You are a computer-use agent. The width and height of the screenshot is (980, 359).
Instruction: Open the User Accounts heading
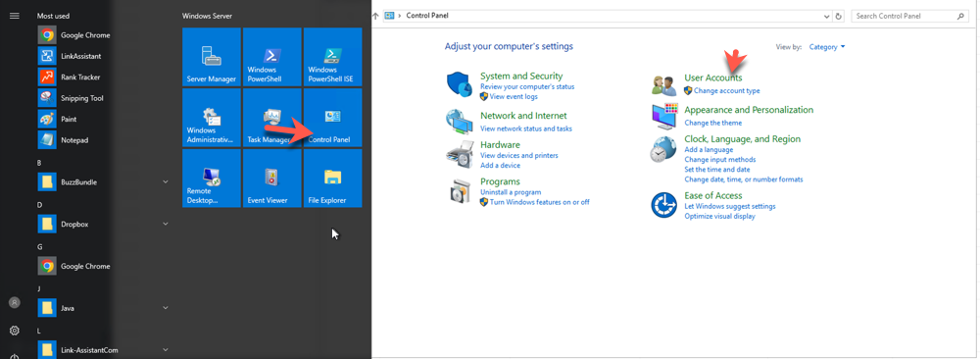713,78
